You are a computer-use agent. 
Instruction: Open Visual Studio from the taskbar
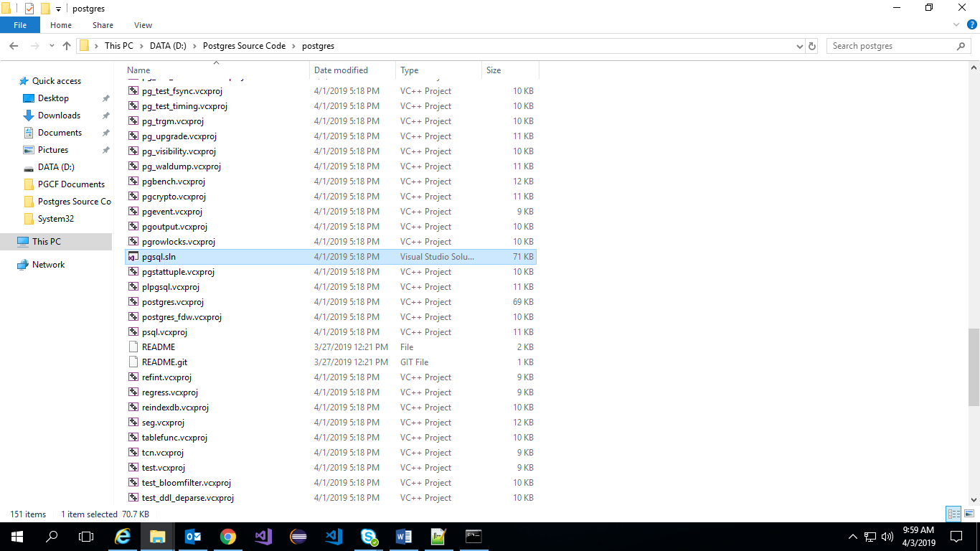(263, 536)
